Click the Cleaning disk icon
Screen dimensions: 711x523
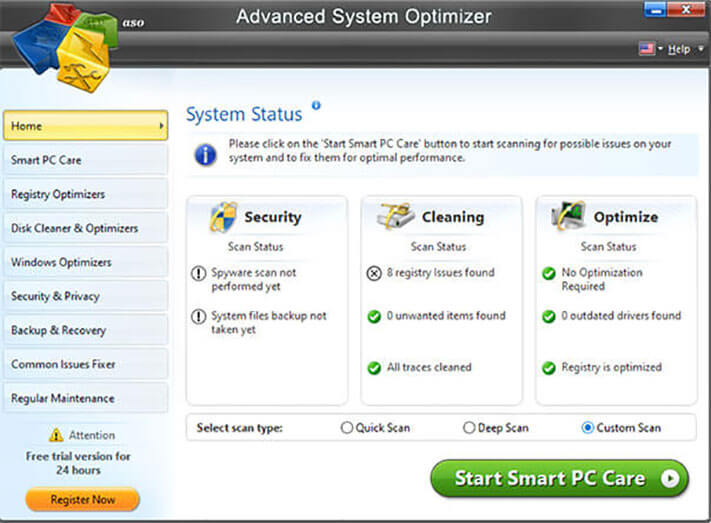point(395,216)
